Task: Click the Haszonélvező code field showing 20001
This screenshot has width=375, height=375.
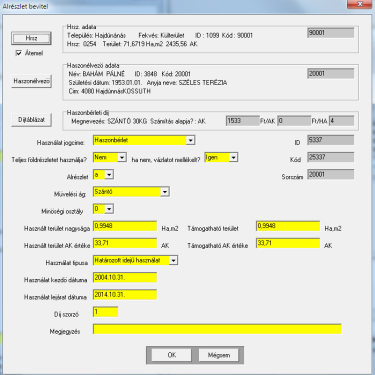Action: tap(331, 74)
